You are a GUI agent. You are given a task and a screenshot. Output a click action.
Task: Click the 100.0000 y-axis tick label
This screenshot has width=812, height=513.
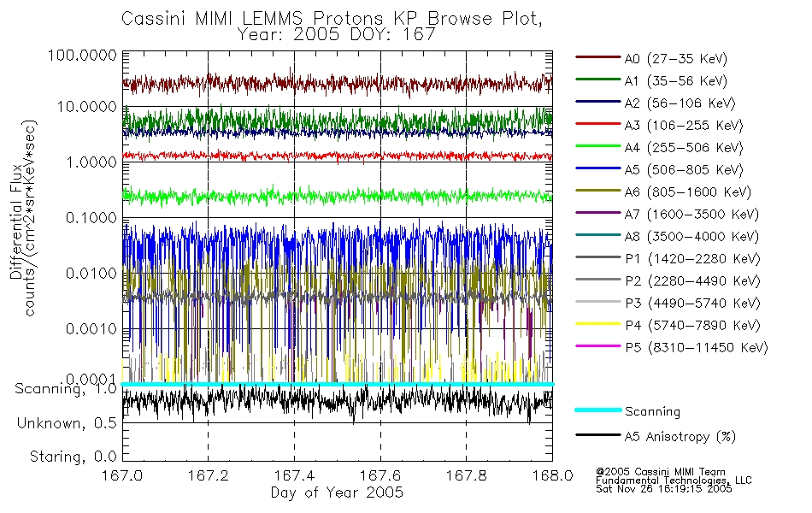click(x=82, y=55)
